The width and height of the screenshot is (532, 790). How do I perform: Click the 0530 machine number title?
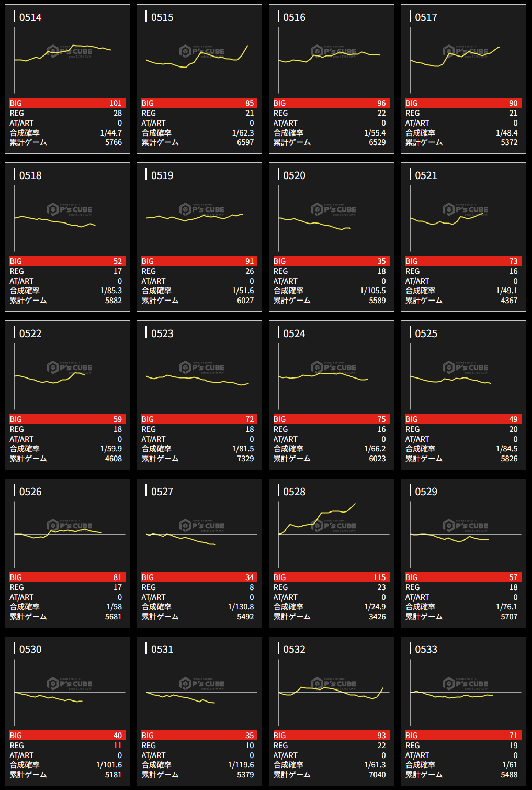tap(30, 649)
